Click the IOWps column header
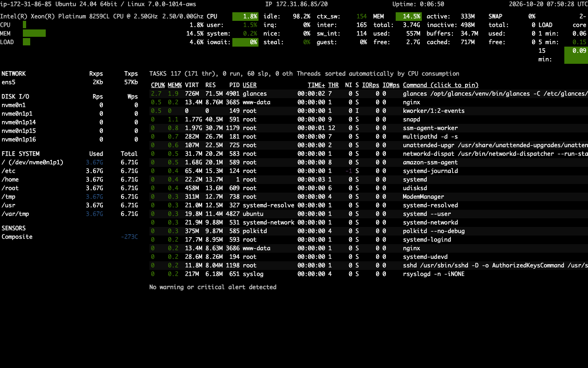Screen dimensions: 588x368 [x=391, y=85]
